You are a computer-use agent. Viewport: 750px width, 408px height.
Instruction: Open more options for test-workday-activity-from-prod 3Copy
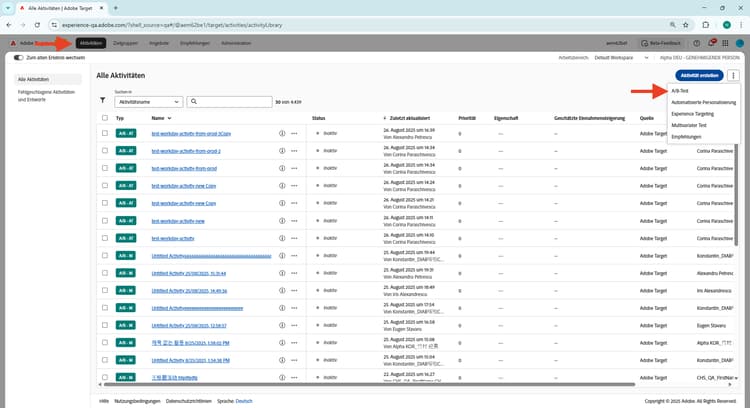(294, 133)
